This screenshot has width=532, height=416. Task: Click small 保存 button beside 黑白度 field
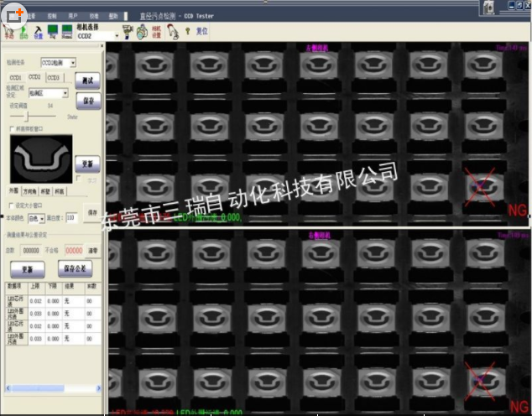pos(92,213)
